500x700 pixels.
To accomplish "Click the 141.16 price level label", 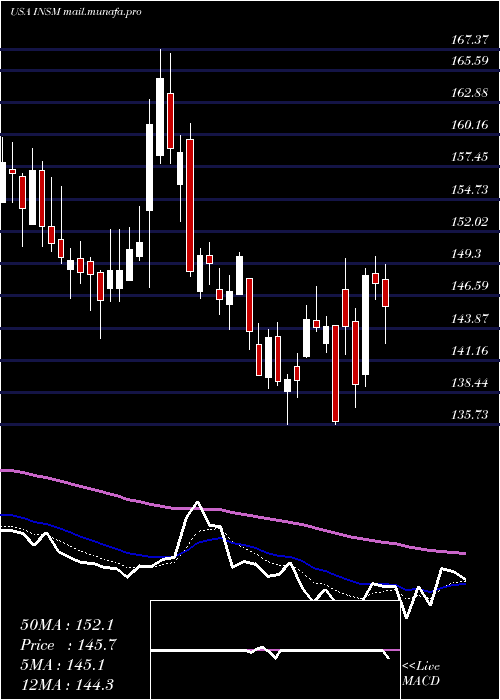I will click(469, 351).
